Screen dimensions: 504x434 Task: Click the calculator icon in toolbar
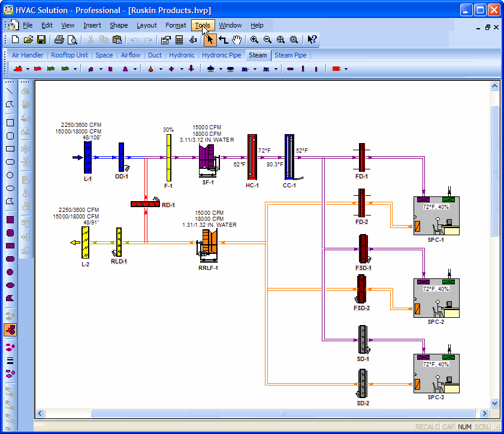coord(179,40)
